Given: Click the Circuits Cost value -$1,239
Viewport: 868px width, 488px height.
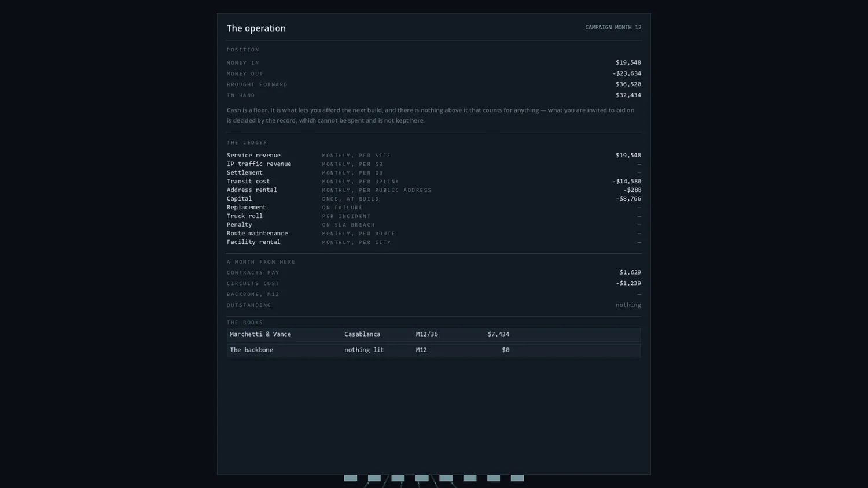Looking at the screenshot, I should [x=628, y=283].
